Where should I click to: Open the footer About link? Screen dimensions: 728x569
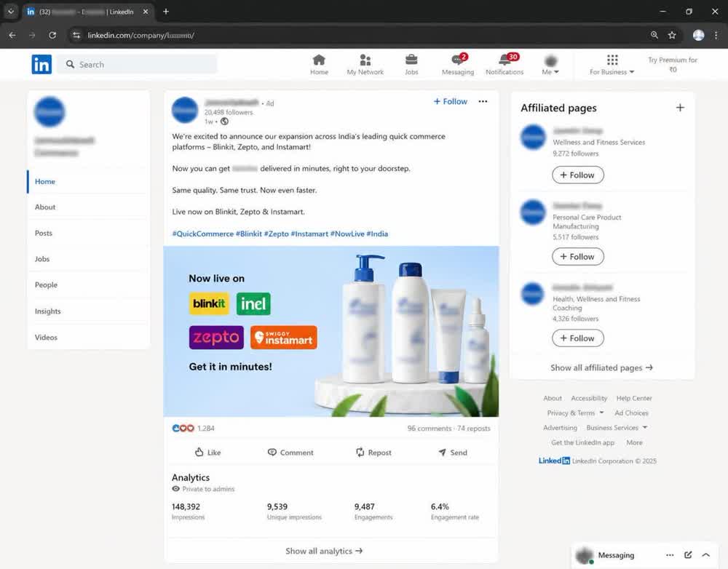click(x=553, y=398)
